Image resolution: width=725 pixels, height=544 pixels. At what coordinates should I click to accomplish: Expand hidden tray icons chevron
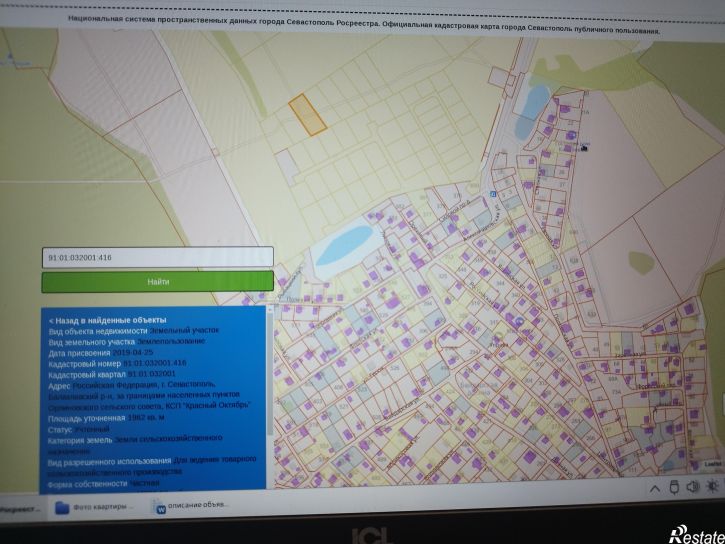coord(654,487)
